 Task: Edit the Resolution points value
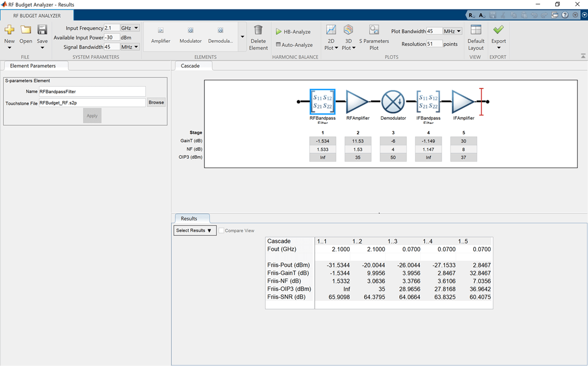(x=435, y=44)
